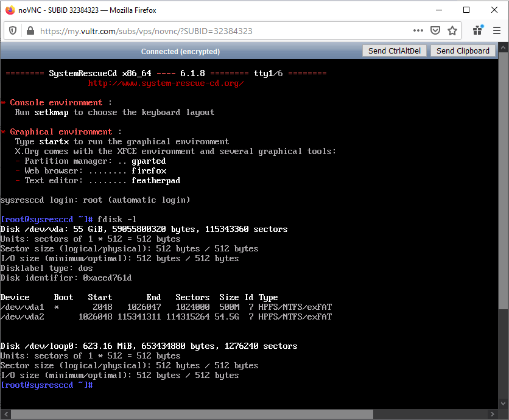Open the What's New gift icon
The height and width of the screenshot is (420, 509).
[x=478, y=30]
